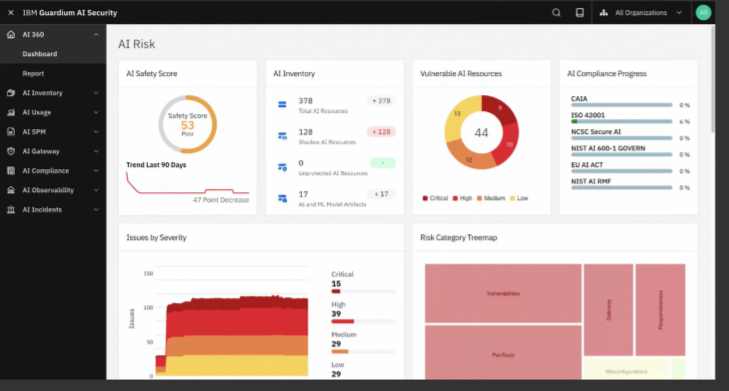This screenshot has width=729, height=391.
Task: Expand the AI Inventory chevron
Action: click(x=96, y=93)
